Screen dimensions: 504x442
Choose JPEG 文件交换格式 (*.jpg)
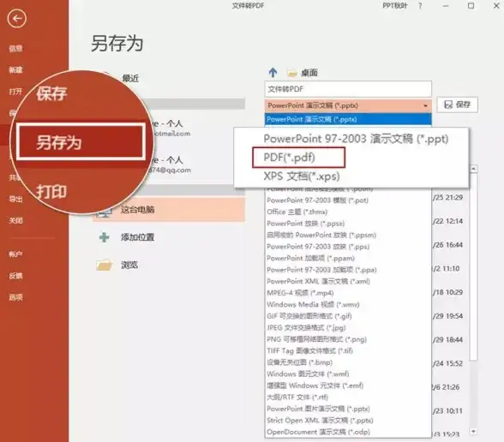pyautogui.click(x=306, y=327)
